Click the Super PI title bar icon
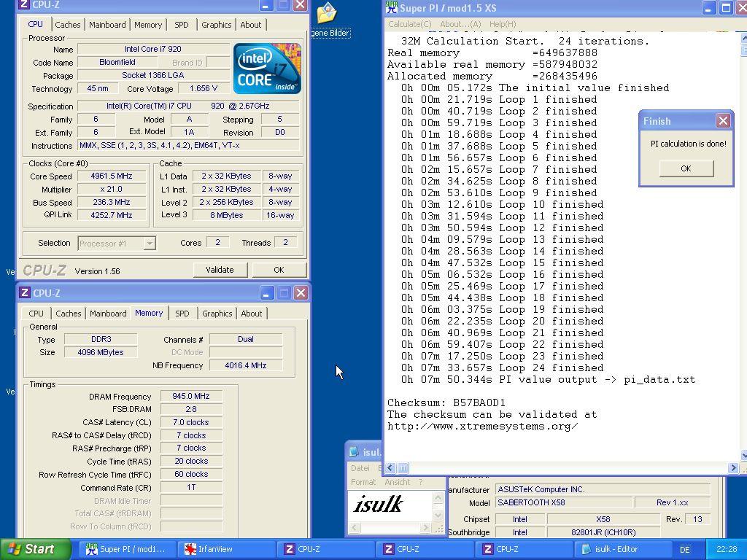Screen dimensions: 747x560 click(x=392, y=7)
